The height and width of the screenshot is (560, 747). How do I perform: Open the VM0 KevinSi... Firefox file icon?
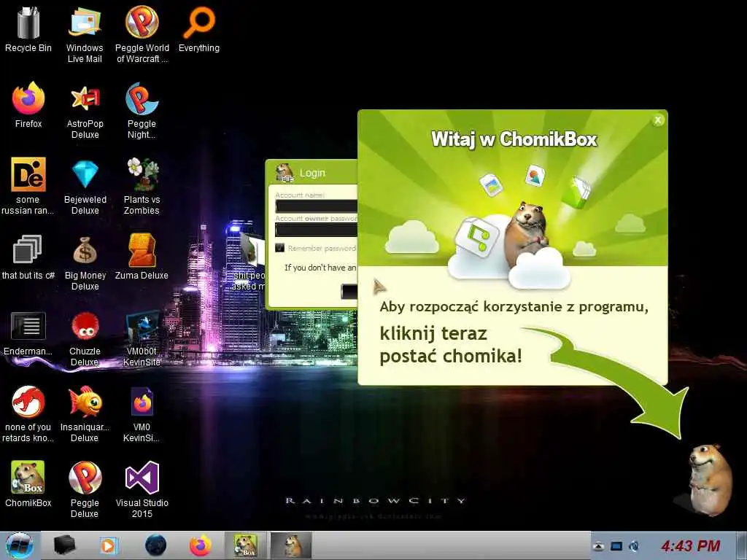pos(142,402)
